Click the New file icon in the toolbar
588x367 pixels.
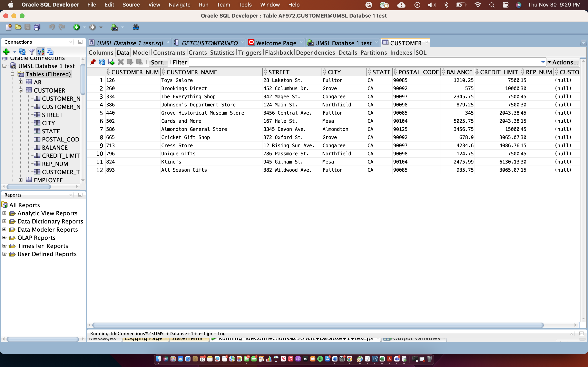pyautogui.click(x=9, y=27)
